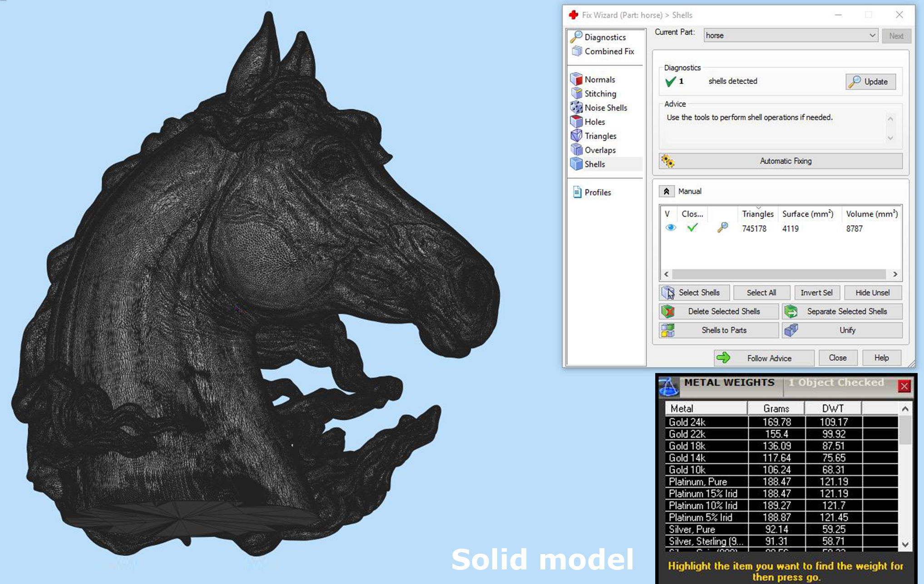Open the Triangles fix page

pos(600,136)
